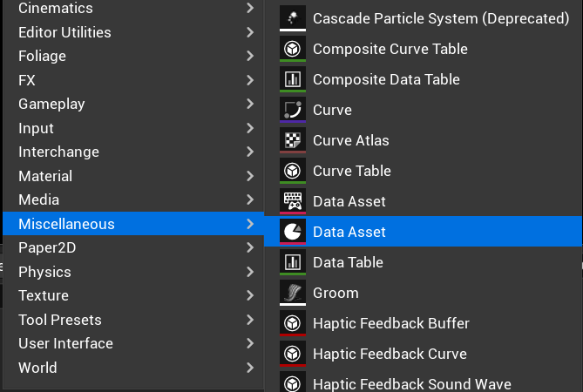Click the highlighted Data Asset pie icon
Viewport: 583px width, 392px height.
pos(293,232)
